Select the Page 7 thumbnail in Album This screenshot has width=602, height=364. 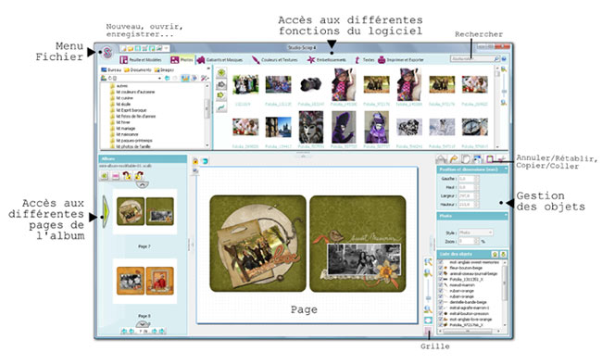145,211
